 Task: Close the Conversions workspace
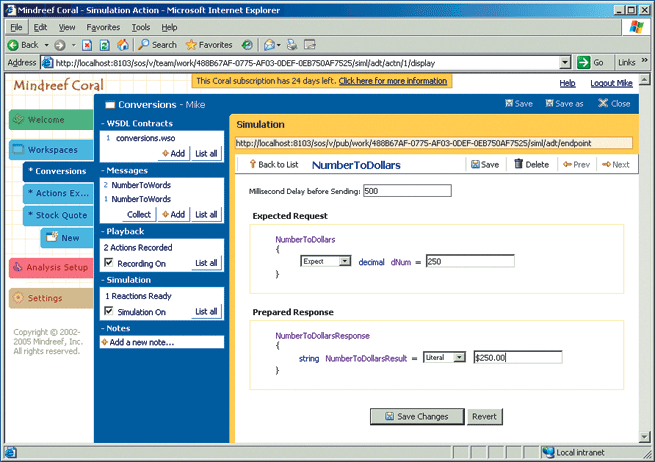pyautogui.click(x=613, y=103)
